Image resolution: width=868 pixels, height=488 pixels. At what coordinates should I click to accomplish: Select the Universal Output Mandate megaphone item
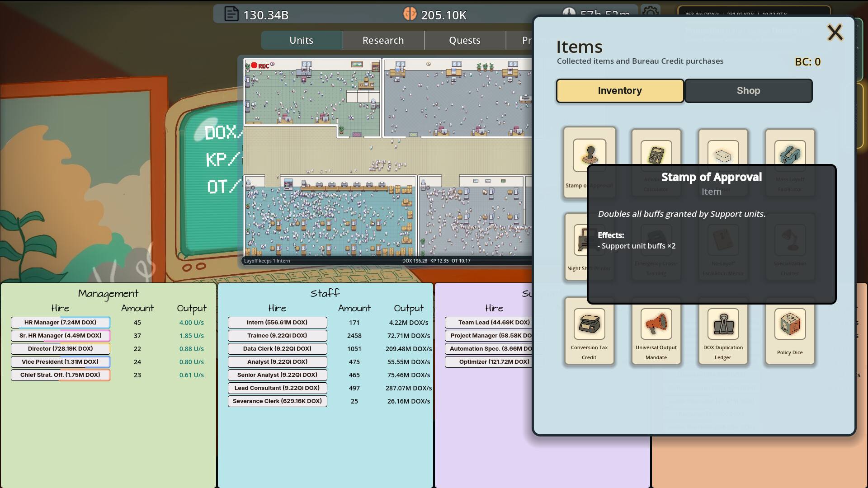pos(656,331)
